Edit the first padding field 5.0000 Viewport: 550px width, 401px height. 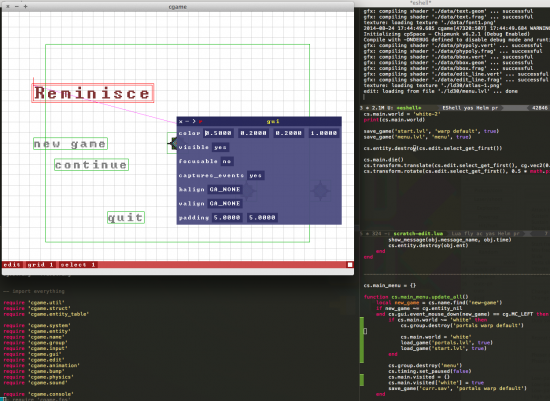pos(227,218)
